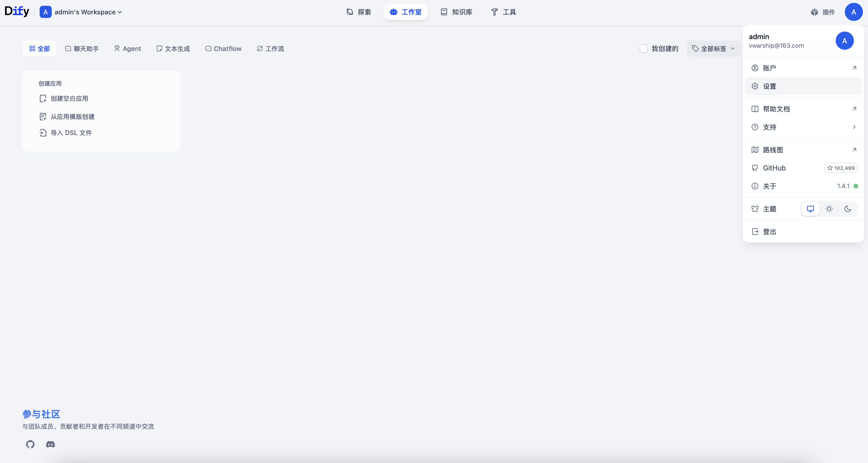Select the system theme monitor option
This screenshot has width=868, height=463.
click(x=810, y=209)
